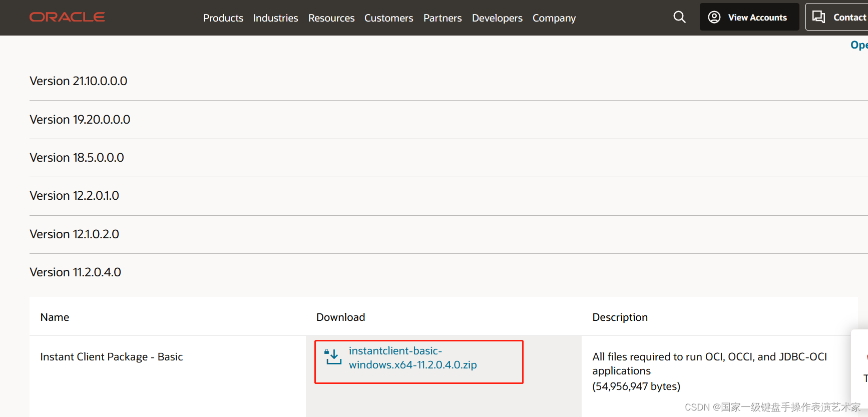Open the Industries menu

(x=275, y=18)
